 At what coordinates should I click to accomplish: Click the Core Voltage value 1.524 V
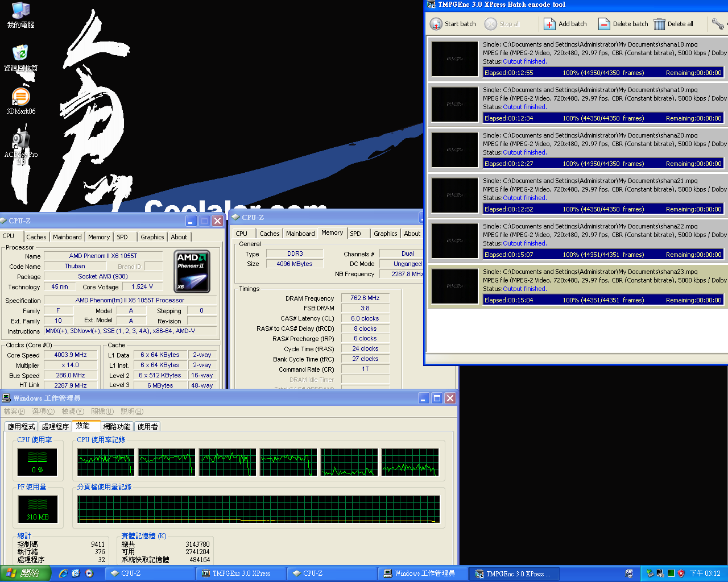143,286
